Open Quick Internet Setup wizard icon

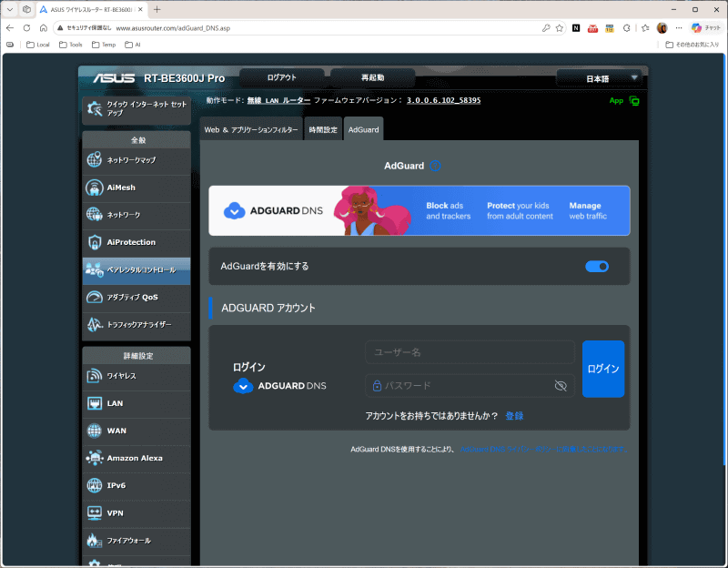(95, 108)
